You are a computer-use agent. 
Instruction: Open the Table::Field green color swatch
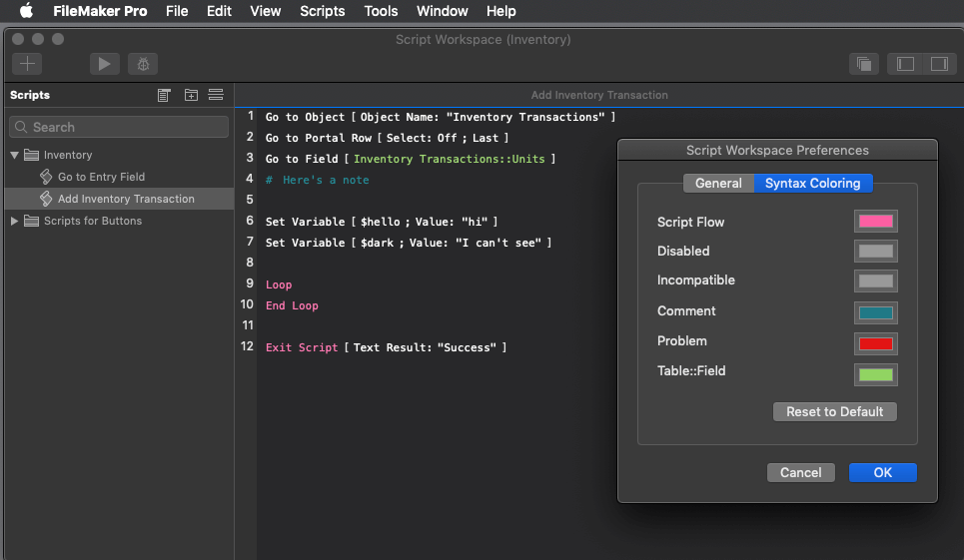click(x=875, y=374)
